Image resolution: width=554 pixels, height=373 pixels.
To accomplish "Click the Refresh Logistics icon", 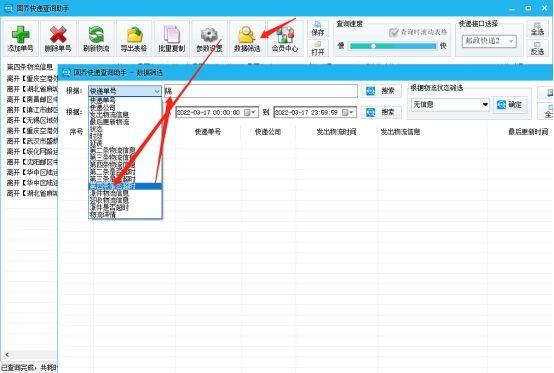I will click(96, 35).
